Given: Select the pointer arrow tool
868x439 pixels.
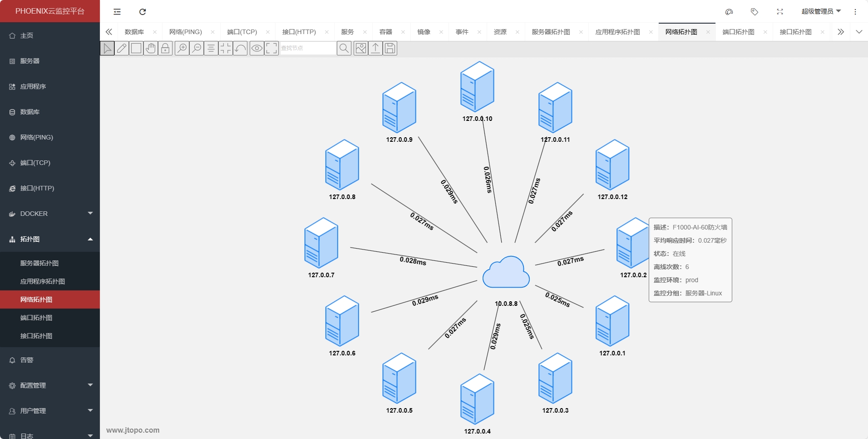Looking at the screenshot, I should (x=107, y=48).
